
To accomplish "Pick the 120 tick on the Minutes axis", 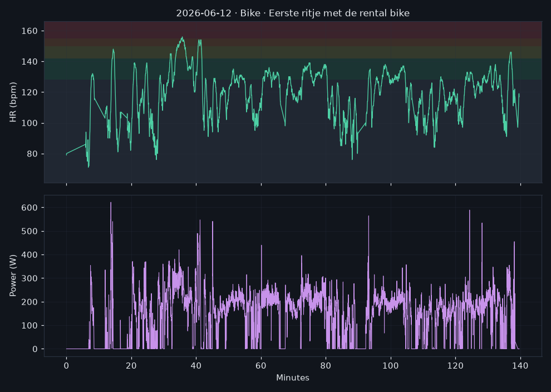I will pyautogui.click(x=455, y=366).
